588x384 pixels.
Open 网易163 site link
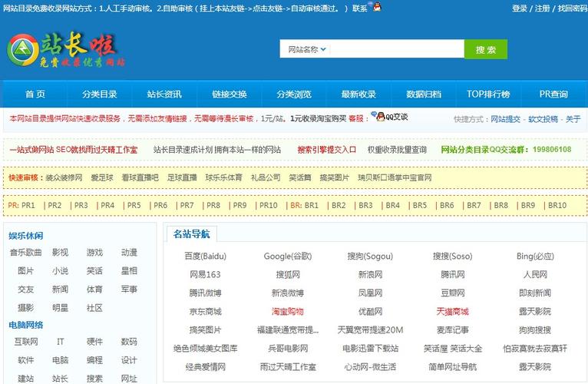(205, 275)
